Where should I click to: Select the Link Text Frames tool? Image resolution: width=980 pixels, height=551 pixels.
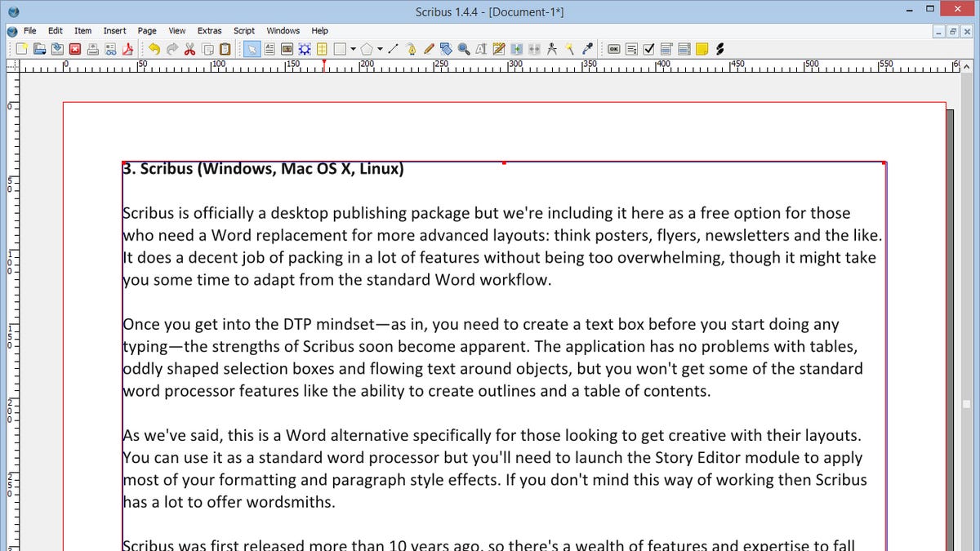(516, 49)
